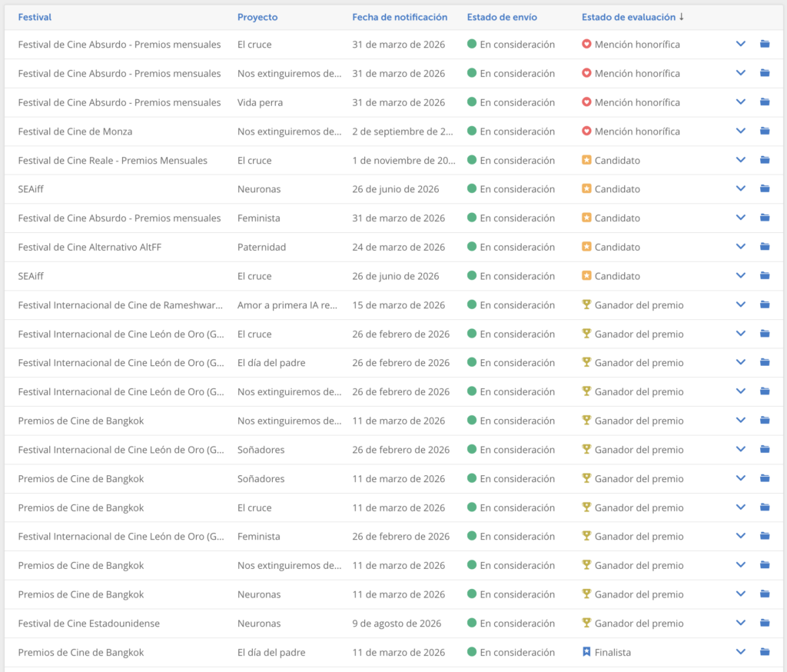Open the Vida perra project link
Viewport: 787px width, 672px height.
pos(260,102)
